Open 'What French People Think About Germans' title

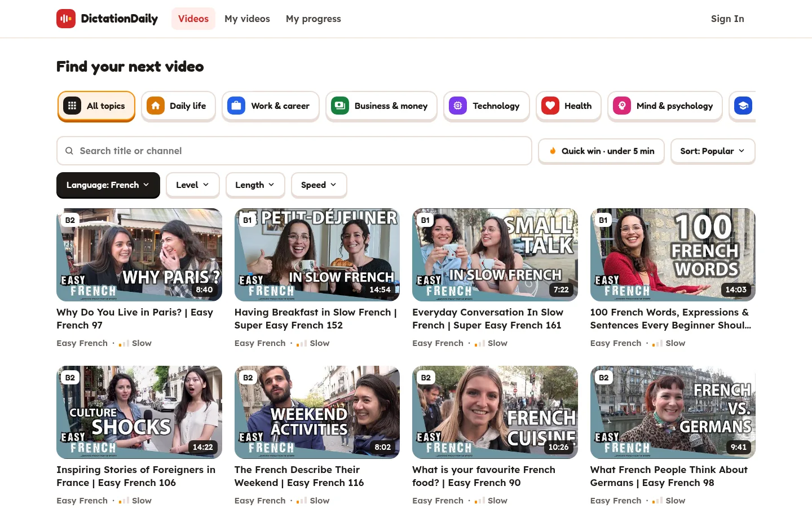(669, 476)
